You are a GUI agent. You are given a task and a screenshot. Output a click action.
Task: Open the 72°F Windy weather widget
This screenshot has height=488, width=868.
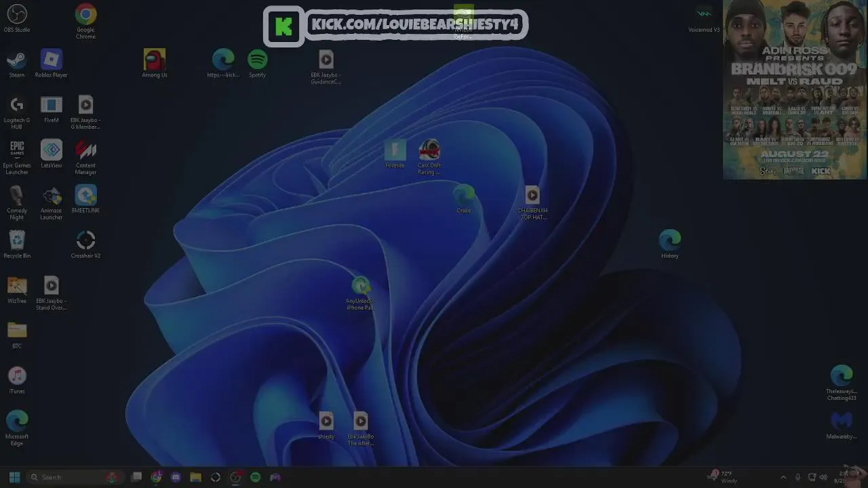[723, 477]
